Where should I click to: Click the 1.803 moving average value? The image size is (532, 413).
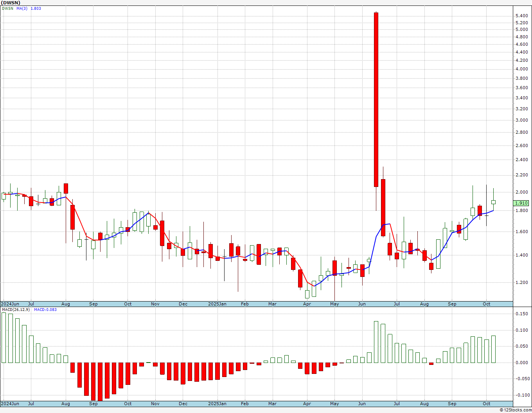pos(36,8)
